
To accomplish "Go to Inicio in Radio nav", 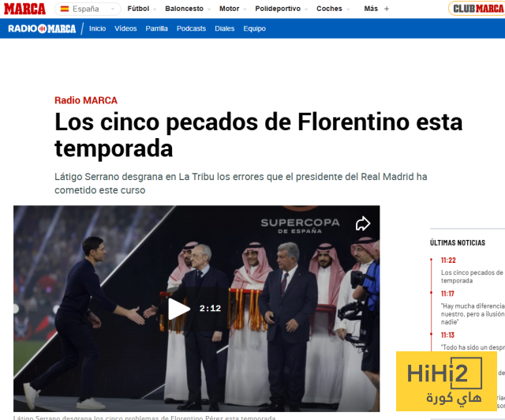I will coord(97,28).
